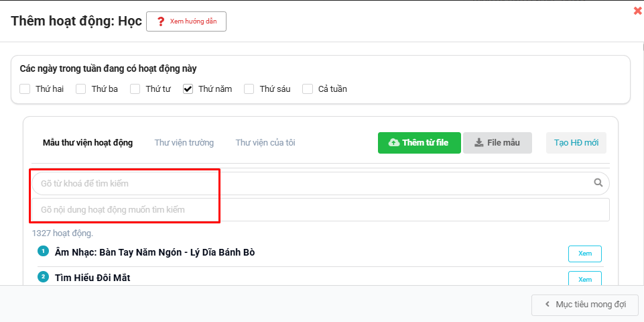644x322 pixels.
Task: Click the green Thêm từ file button
Action: (x=418, y=143)
